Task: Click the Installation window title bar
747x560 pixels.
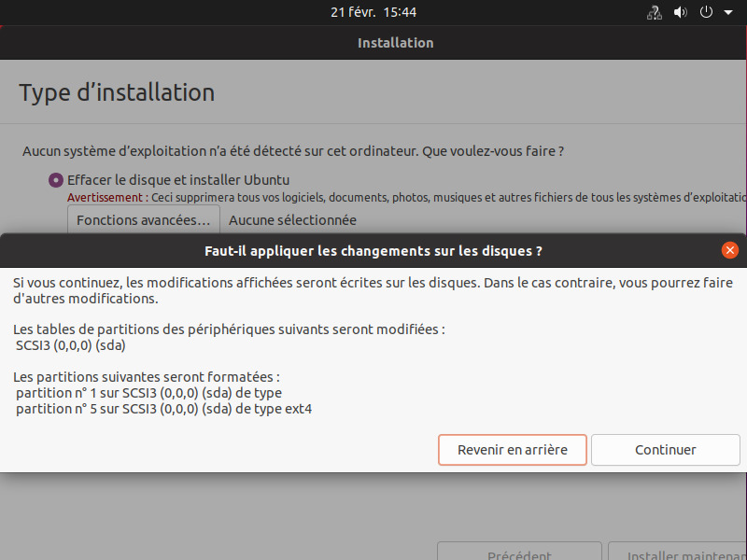Action: [x=395, y=43]
